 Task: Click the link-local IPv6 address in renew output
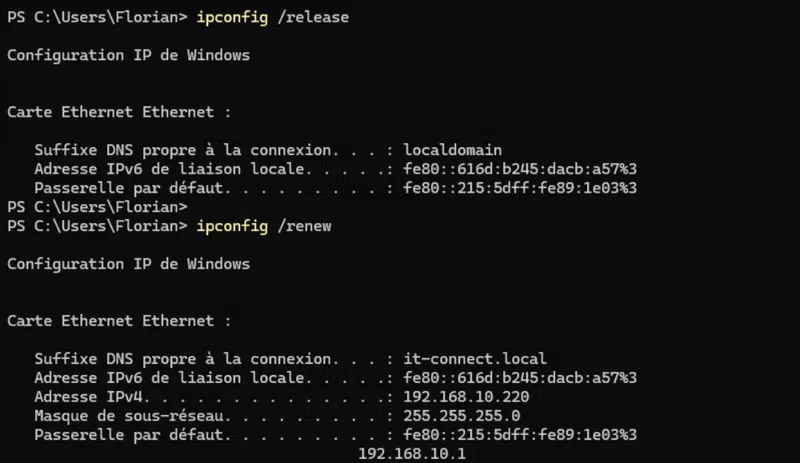(x=520, y=377)
